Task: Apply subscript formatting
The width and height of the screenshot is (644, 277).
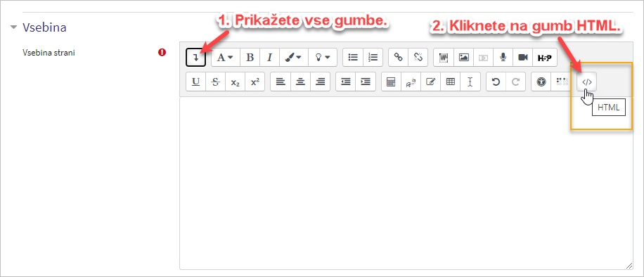Action: coord(235,82)
